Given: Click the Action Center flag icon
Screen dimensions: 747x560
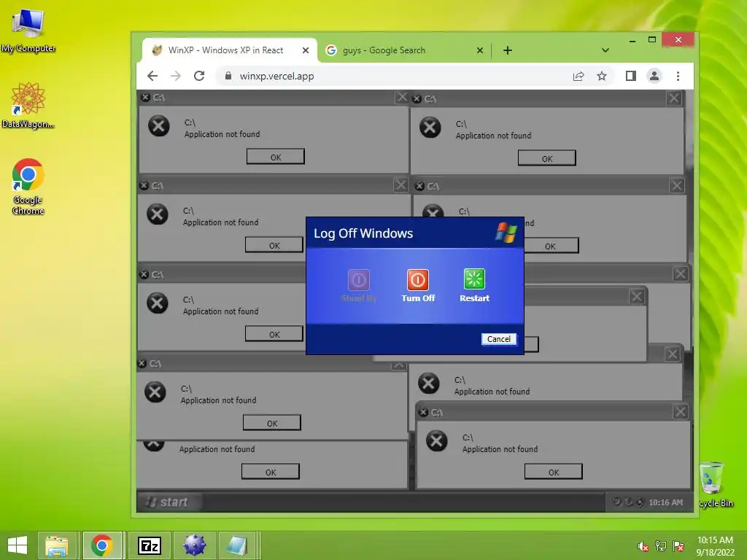Looking at the screenshot, I should coord(678,546).
